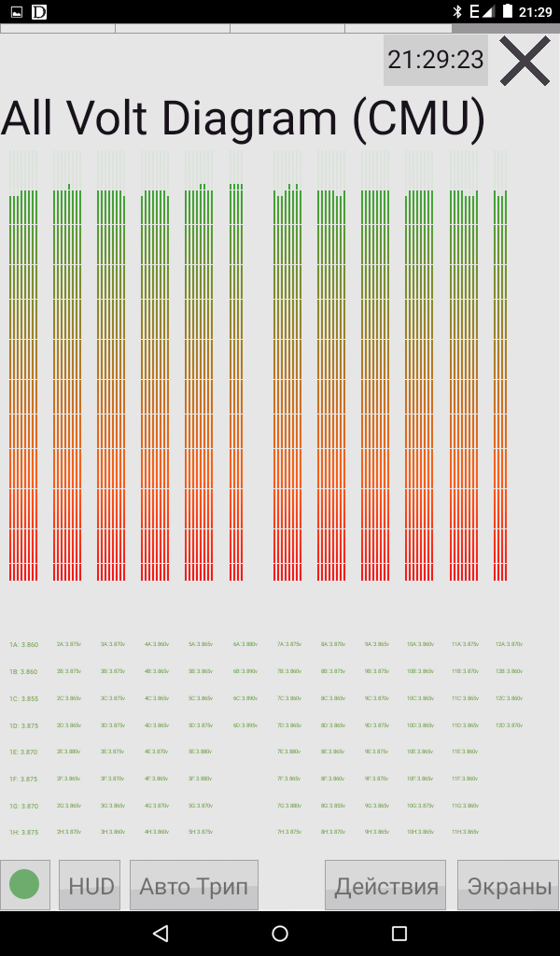Close the diagram with the X icon
This screenshot has height=956, width=560.
[525, 62]
